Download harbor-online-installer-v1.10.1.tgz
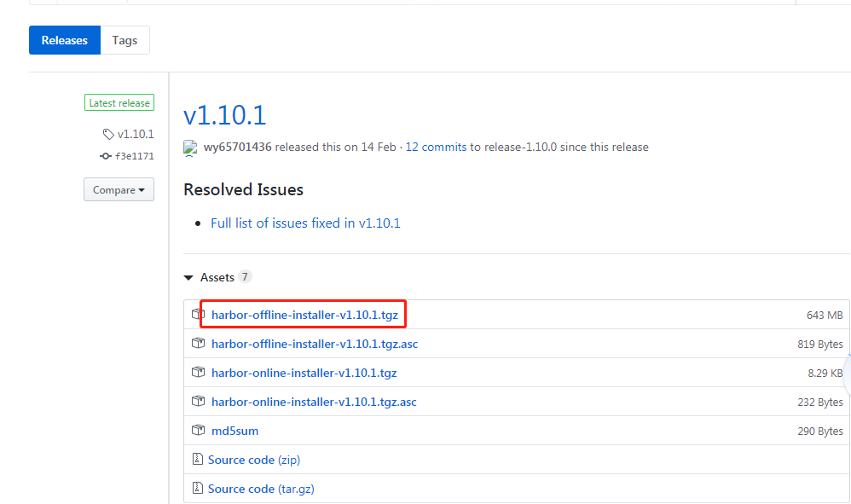Screen dimensions: 851x504 tap(304, 373)
